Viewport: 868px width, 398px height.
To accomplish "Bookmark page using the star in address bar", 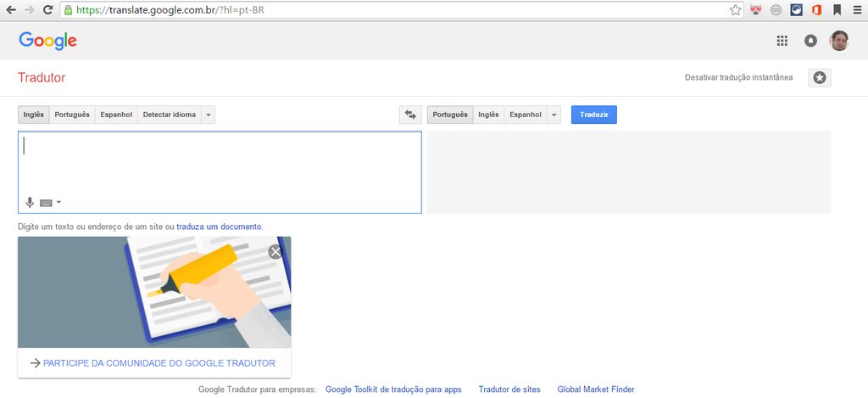I will (x=735, y=10).
